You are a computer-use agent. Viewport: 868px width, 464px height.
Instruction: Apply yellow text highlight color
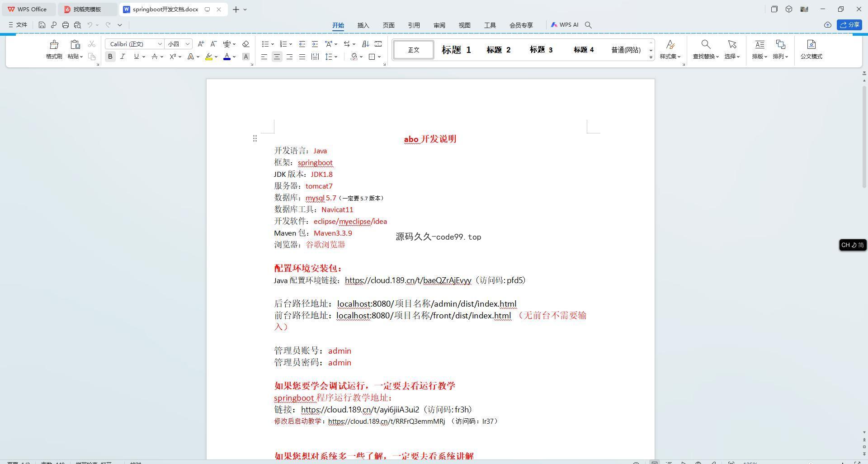pyautogui.click(x=209, y=57)
